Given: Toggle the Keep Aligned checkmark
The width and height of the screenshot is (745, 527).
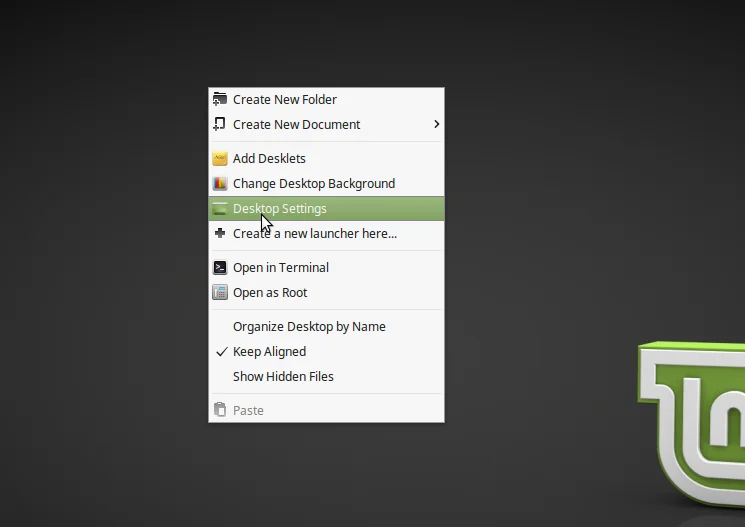Looking at the screenshot, I should (221, 352).
